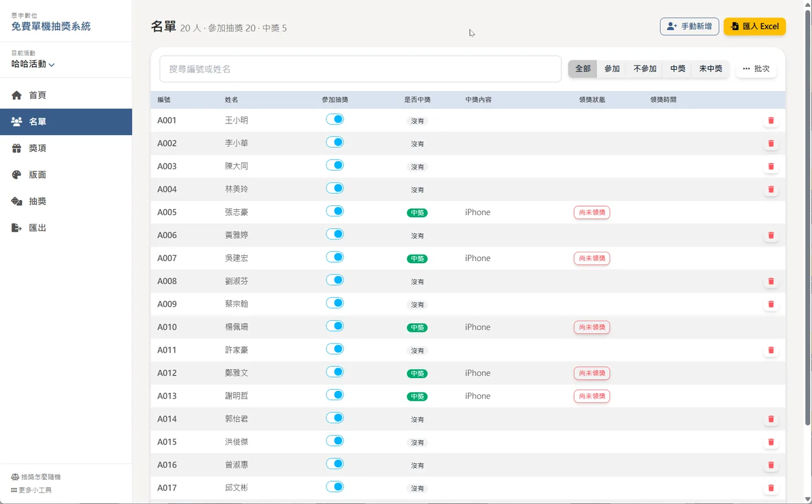Open 抽獎怎麼隨機 link
The width and height of the screenshot is (812, 504).
click(36, 477)
